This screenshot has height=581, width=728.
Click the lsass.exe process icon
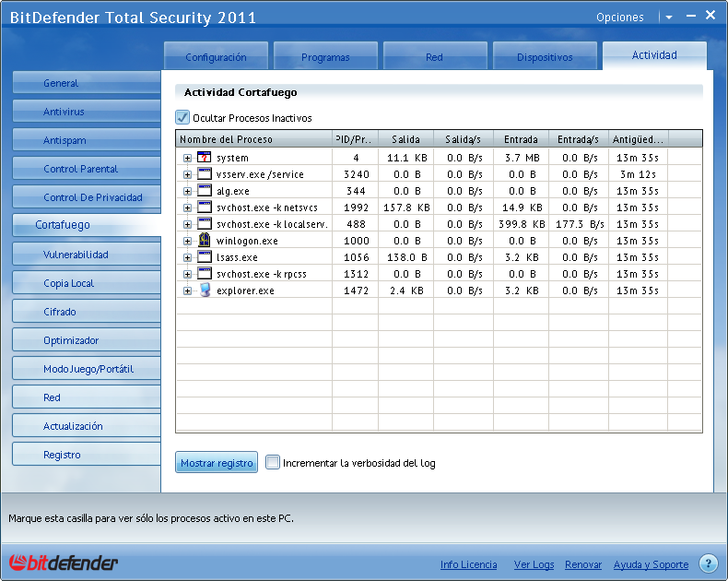[x=205, y=257]
